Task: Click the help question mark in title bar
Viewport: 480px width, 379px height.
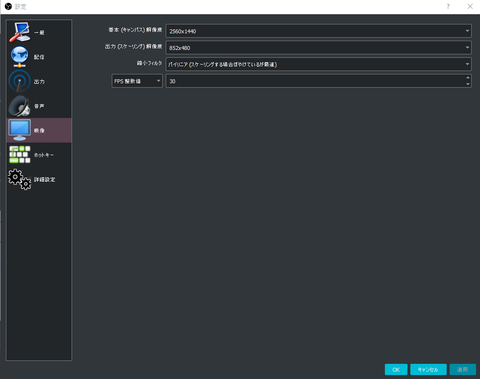Action: [x=448, y=6]
